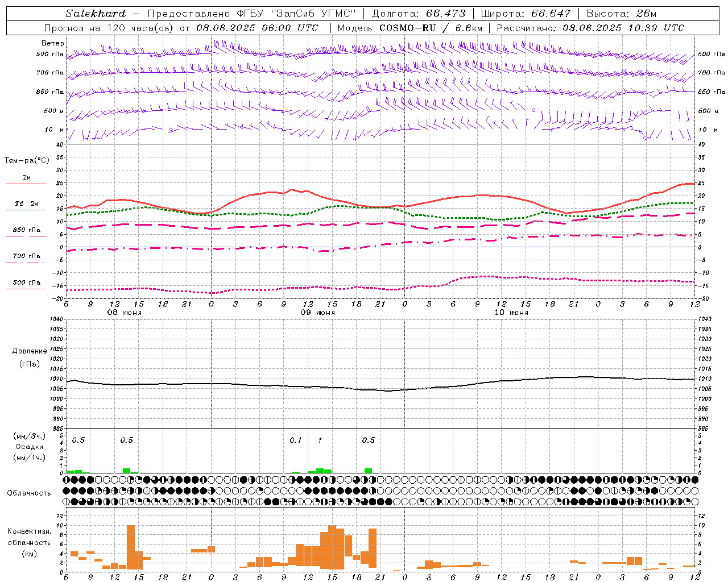Viewport: 728px width, 582px height.
Task: Click the "(мм/1ч.)" precipitation unit label
Action: (x=29, y=458)
